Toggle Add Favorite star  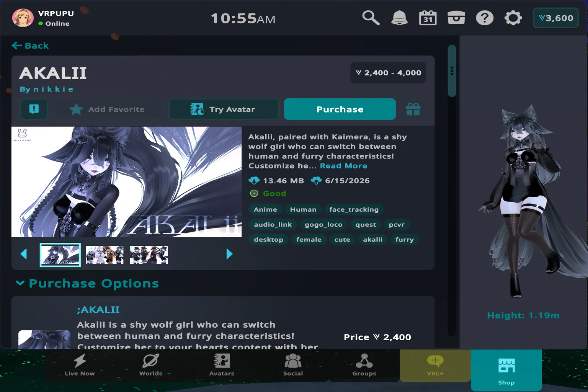click(107, 109)
